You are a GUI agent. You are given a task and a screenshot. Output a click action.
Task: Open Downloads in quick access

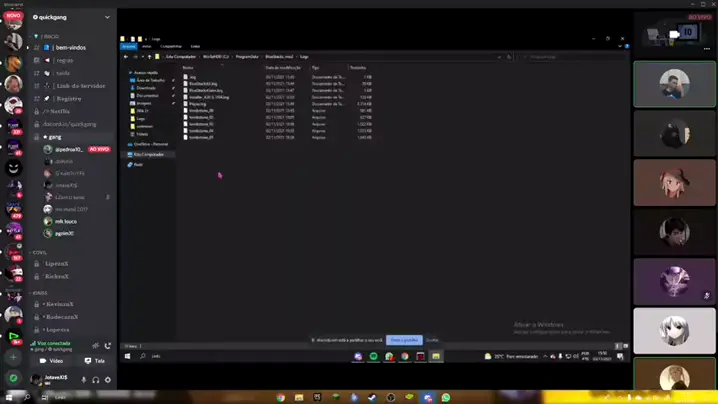(x=146, y=88)
